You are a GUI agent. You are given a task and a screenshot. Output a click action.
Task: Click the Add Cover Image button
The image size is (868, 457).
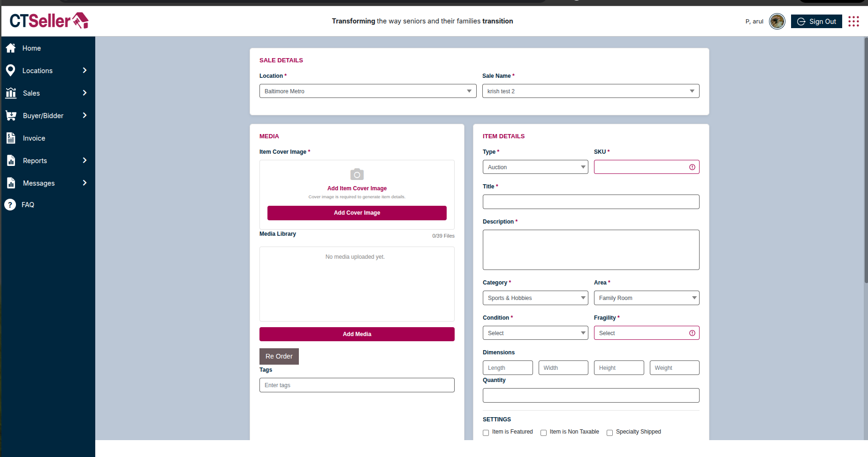[357, 213]
